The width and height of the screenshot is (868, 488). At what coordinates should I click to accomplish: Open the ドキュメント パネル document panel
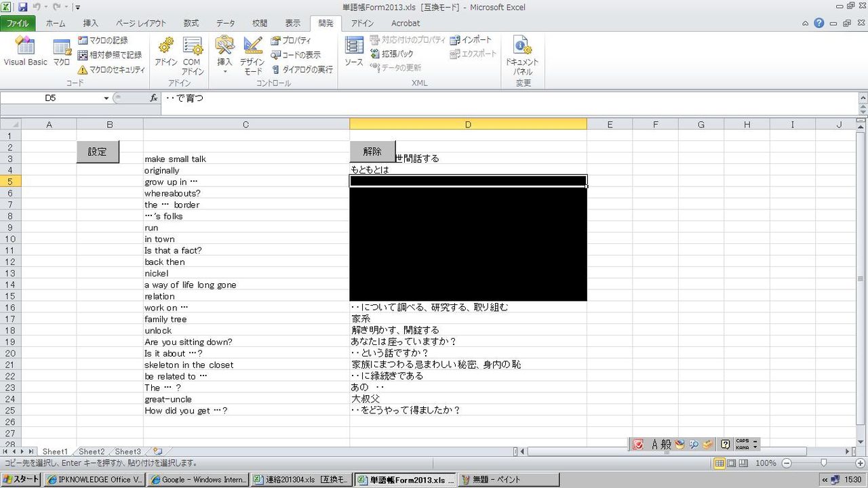pos(522,54)
